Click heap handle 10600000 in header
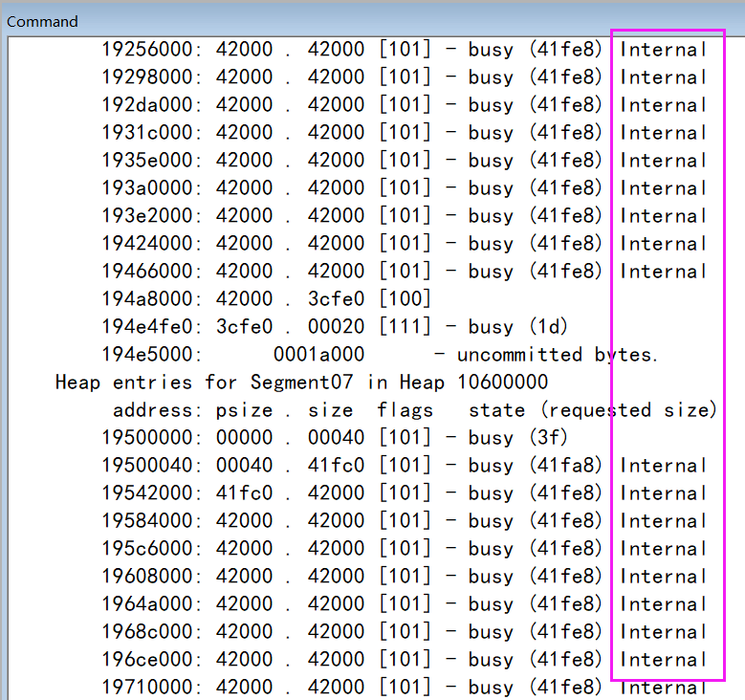The image size is (745, 700). (502, 383)
